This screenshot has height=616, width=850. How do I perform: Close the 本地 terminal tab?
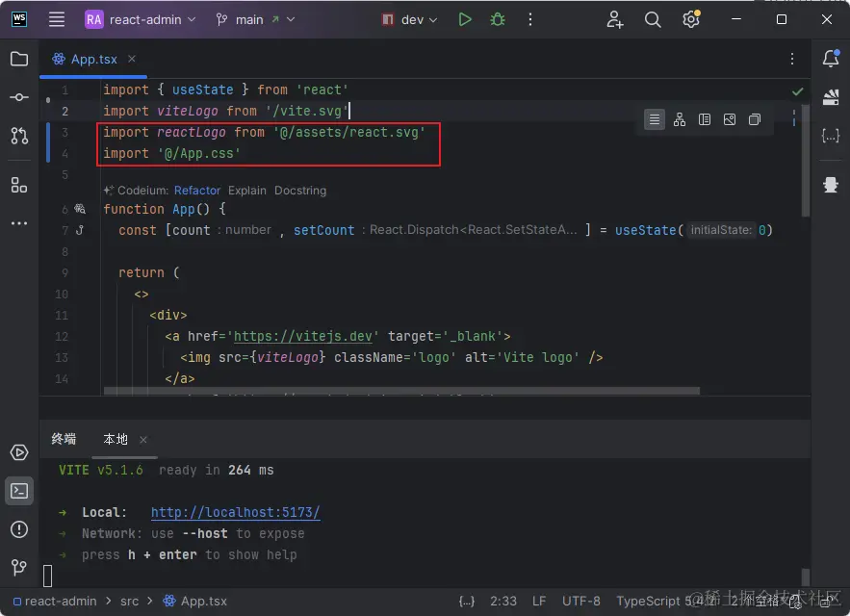click(143, 440)
